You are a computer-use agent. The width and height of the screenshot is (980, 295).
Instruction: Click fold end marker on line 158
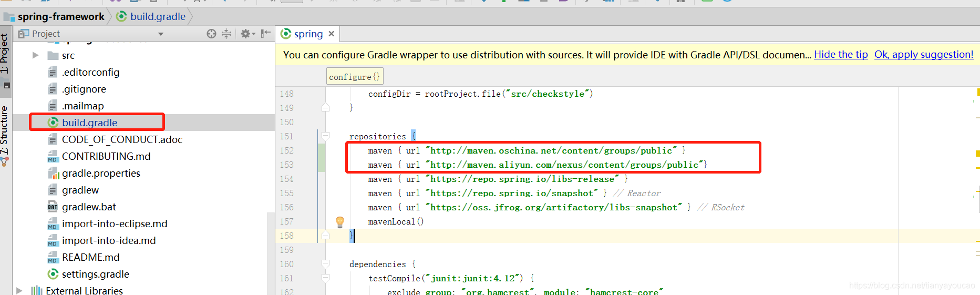[325, 236]
